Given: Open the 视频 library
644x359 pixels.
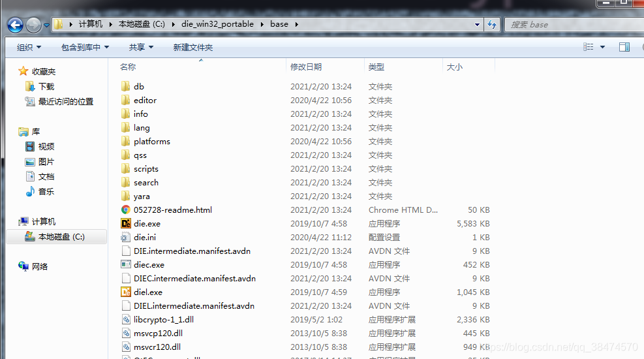Looking at the screenshot, I should [46, 146].
